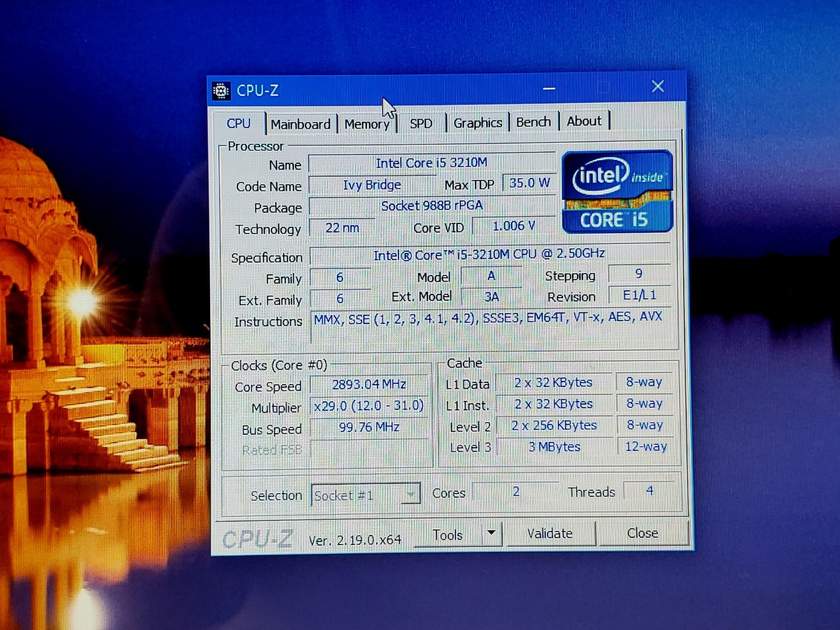840x630 pixels.
Task: Click the L1 Data 8-way associativity value
Action: coord(644,382)
